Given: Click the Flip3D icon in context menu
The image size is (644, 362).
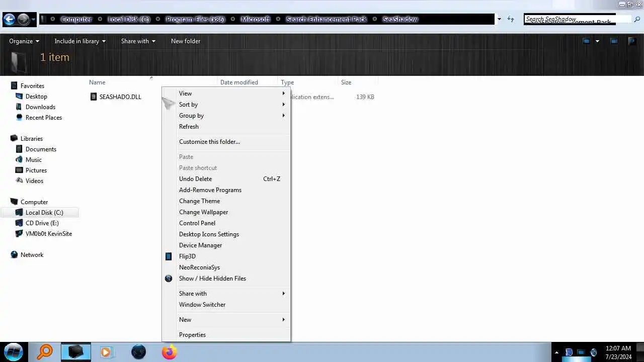Looking at the screenshot, I should tap(169, 256).
